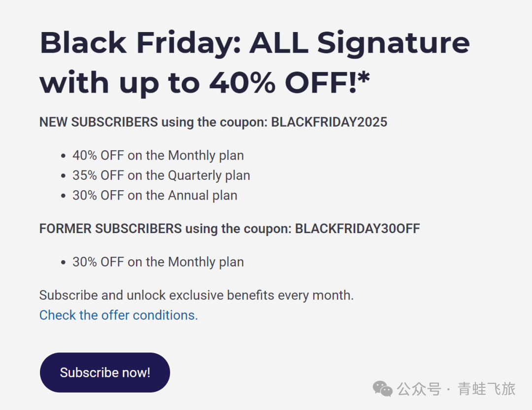Click the 30% OFF Monthly plan bullet for former subscribers
532x410 pixels.
(158, 262)
